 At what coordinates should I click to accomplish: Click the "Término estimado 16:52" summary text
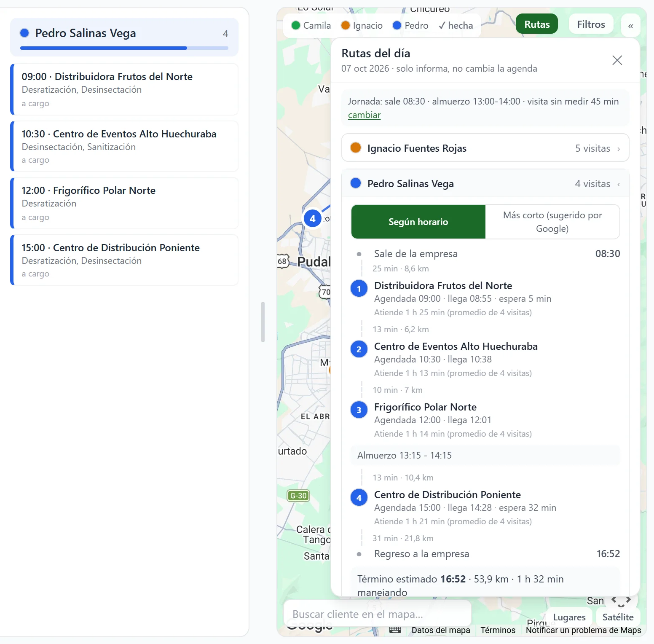(411, 579)
